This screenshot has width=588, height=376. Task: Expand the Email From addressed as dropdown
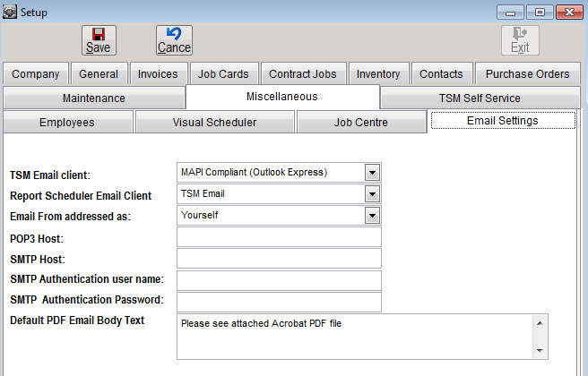click(x=372, y=215)
